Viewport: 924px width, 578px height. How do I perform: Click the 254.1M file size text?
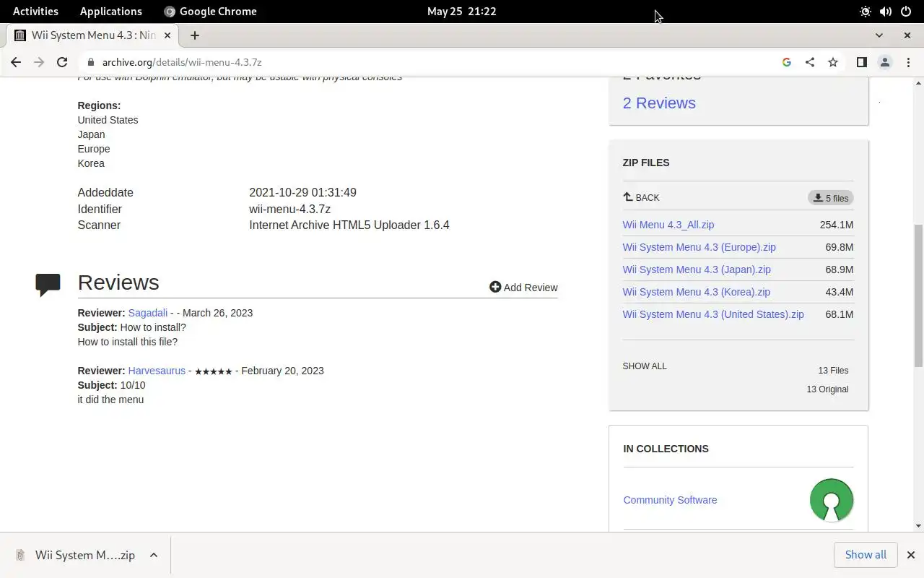click(837, 225)
